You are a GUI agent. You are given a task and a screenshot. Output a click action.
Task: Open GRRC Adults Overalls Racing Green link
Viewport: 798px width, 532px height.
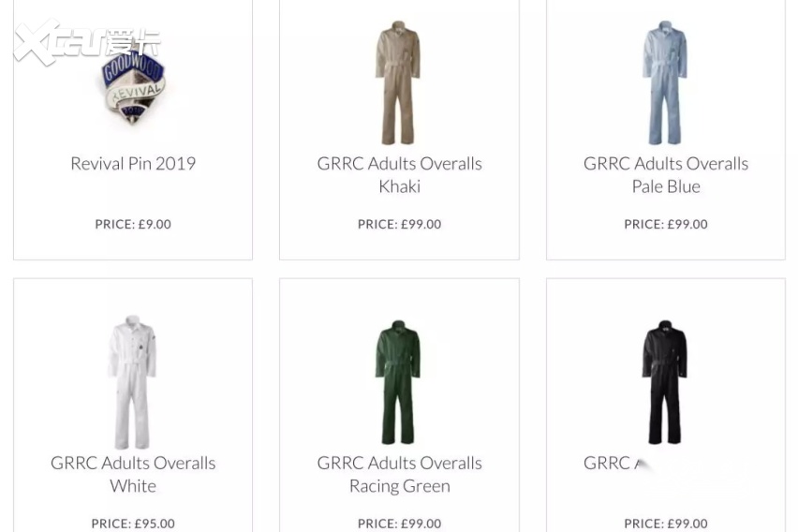click(400, 474)
